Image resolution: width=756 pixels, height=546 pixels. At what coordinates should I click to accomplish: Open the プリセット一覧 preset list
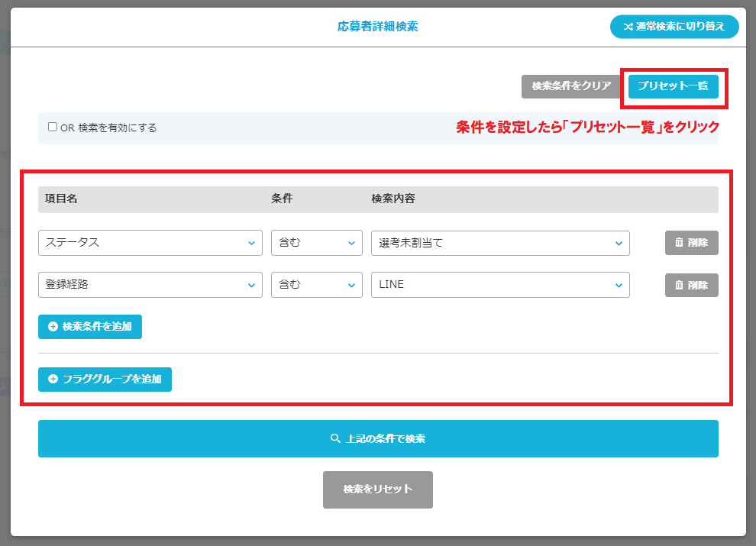(x=673, y=86)
